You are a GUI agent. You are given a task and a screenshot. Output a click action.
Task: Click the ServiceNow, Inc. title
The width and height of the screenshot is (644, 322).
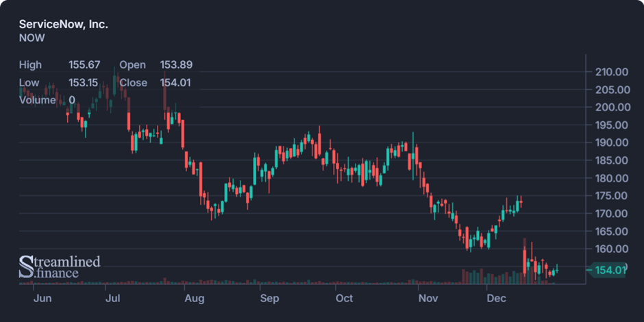(64, 24)
